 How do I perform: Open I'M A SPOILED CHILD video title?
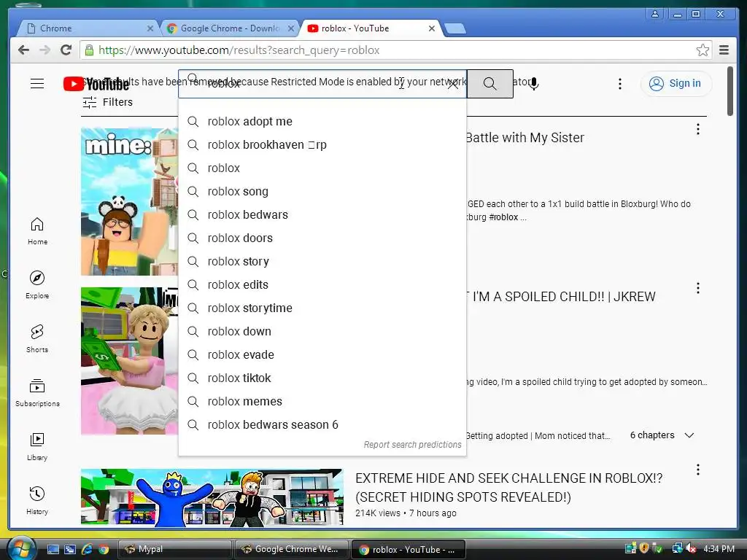coord(561,297)
